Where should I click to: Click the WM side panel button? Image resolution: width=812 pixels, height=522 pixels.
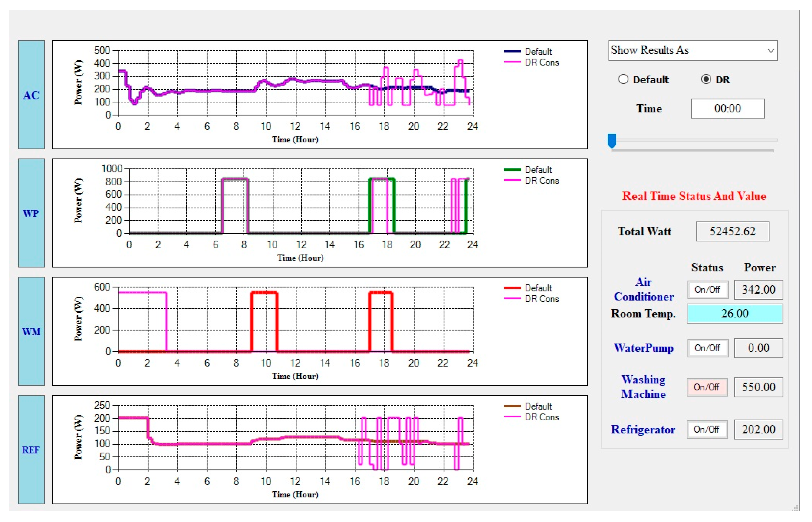click(31, 331)
